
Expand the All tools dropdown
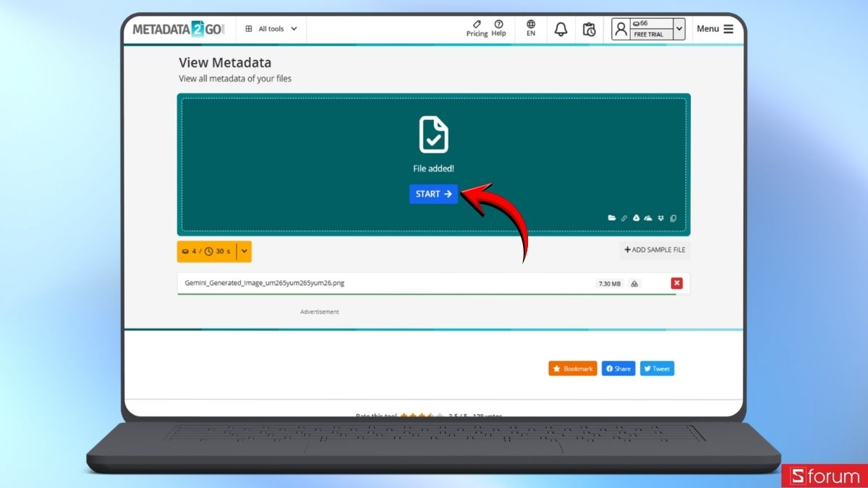(271, 28)
